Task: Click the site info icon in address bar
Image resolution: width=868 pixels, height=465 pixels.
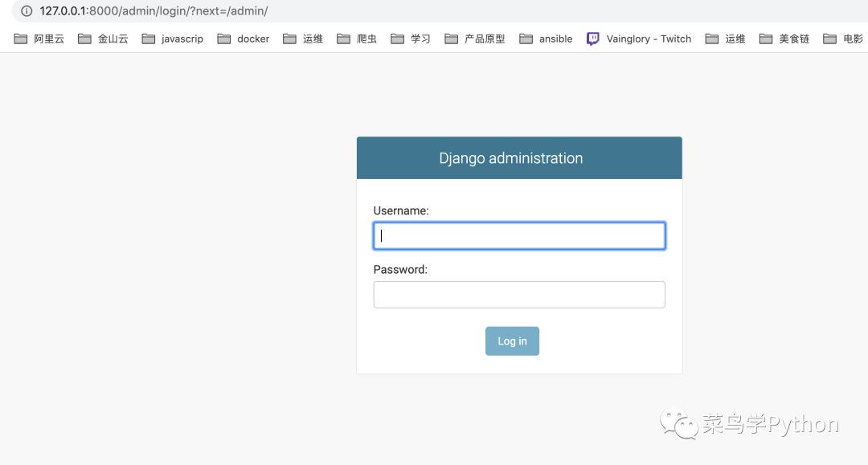Action: coord(27,11)
